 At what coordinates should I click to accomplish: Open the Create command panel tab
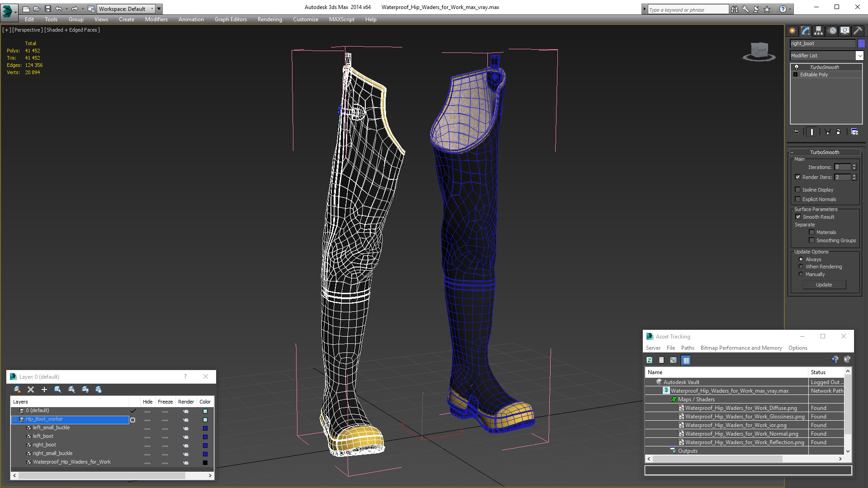point(792,31)
